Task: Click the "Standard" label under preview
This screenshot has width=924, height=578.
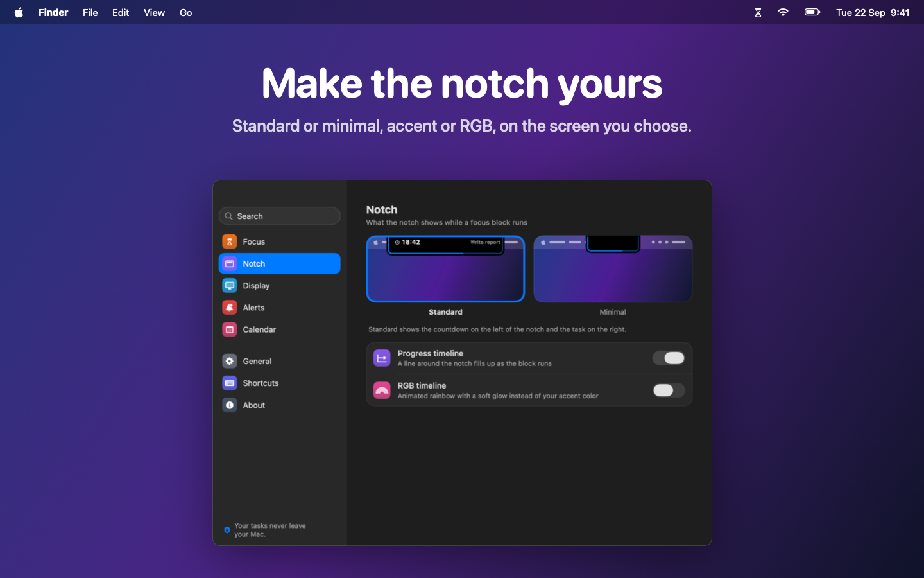Action: pyautogui.click(x=445, y=312)
